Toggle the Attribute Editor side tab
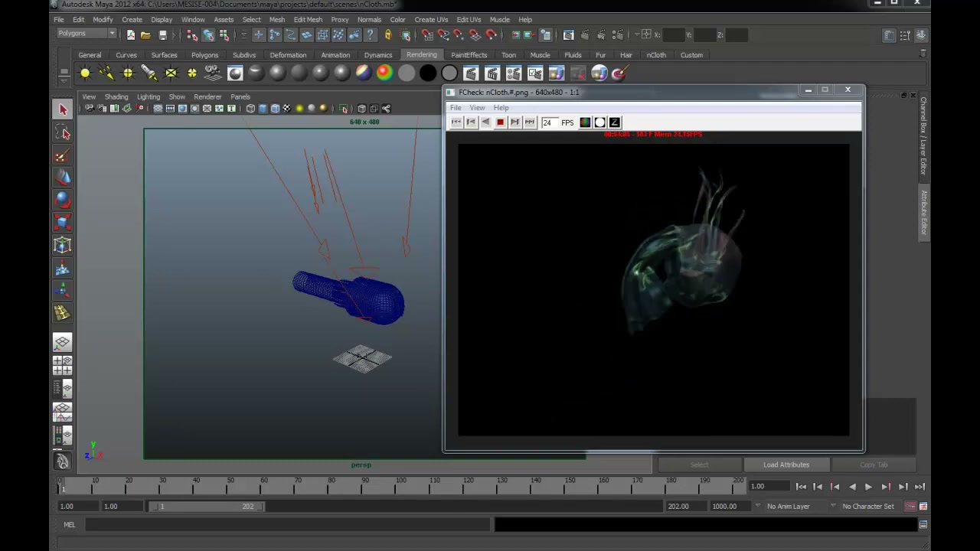 click(924, 213)
